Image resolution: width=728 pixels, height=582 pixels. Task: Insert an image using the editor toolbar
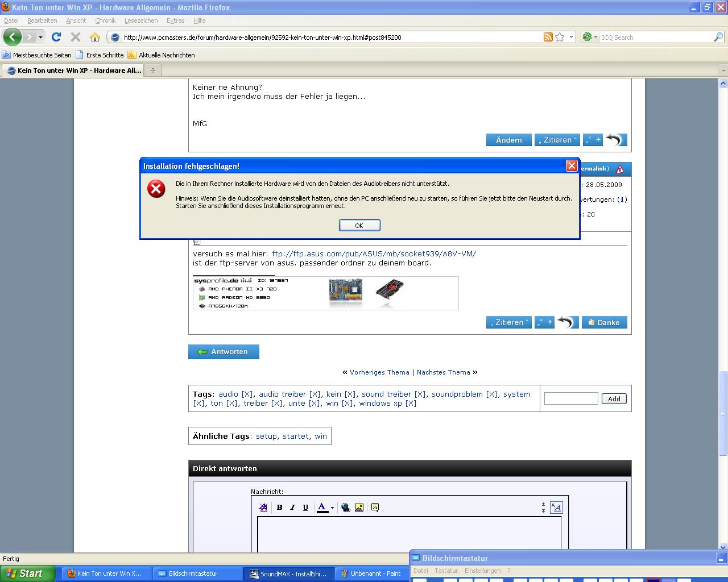click(359, 508)
